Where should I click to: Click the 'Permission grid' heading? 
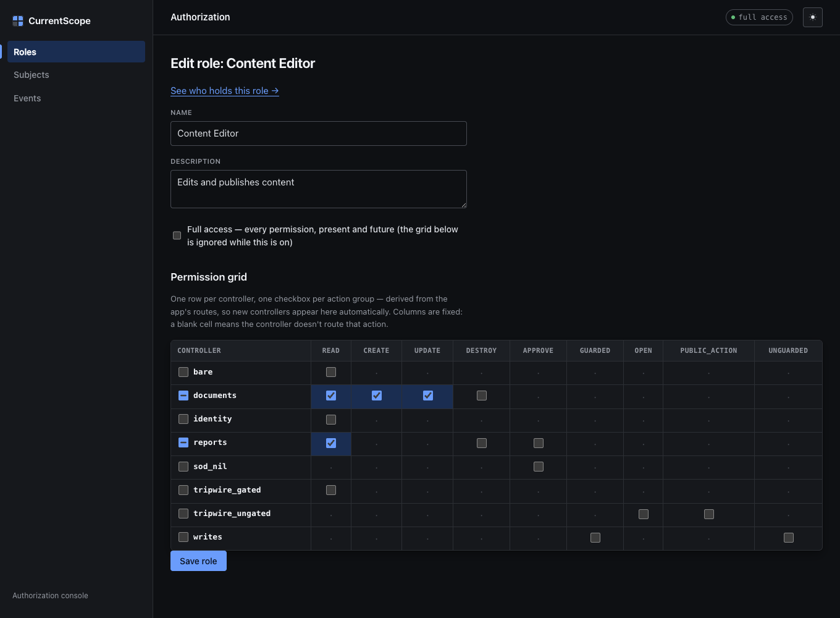click(209, 277)
